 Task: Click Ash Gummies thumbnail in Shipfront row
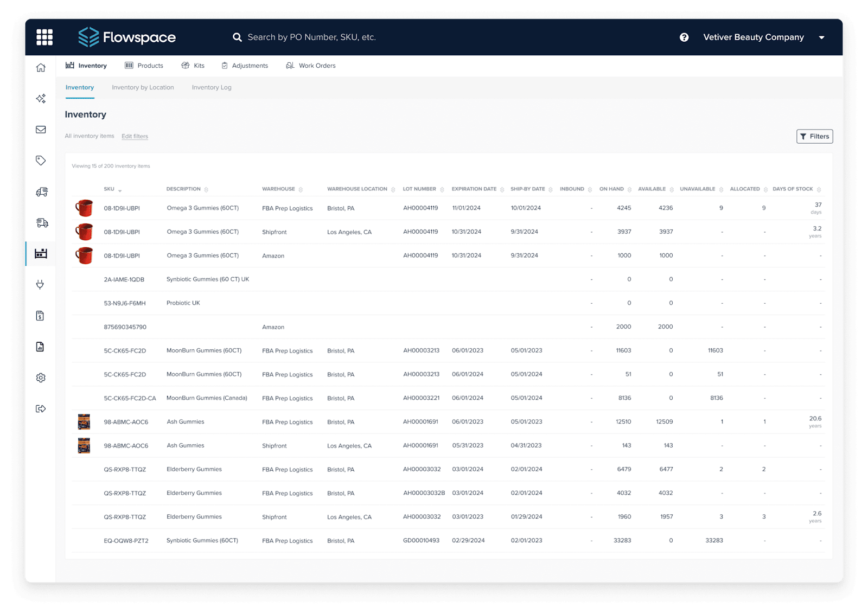pos(84,445)
